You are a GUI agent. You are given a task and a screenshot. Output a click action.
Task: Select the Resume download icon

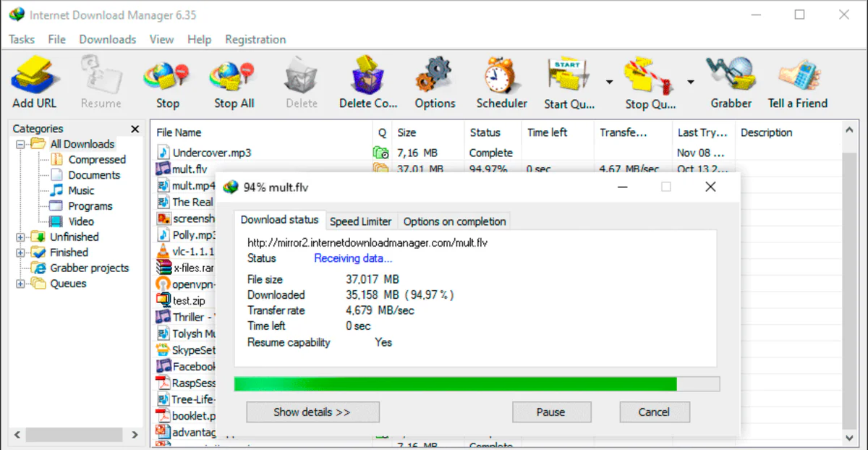[101, 76]
